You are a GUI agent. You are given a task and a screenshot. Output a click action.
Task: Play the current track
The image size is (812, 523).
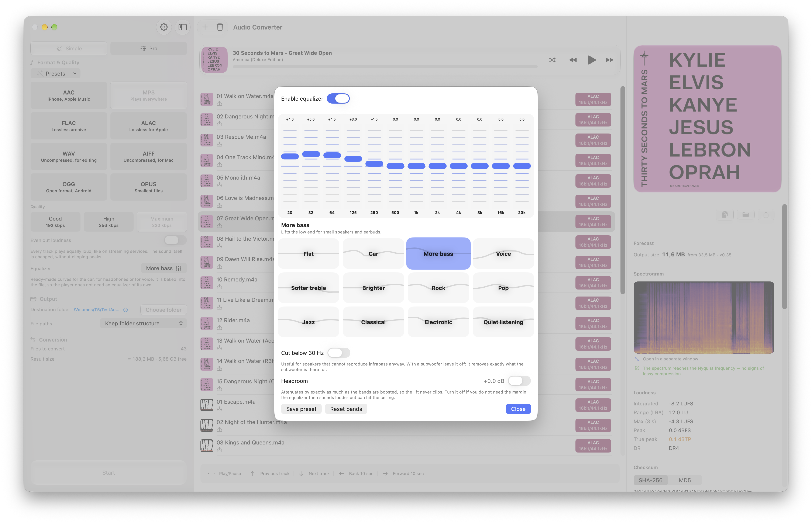pyautogui.click(x=592, y=60)
